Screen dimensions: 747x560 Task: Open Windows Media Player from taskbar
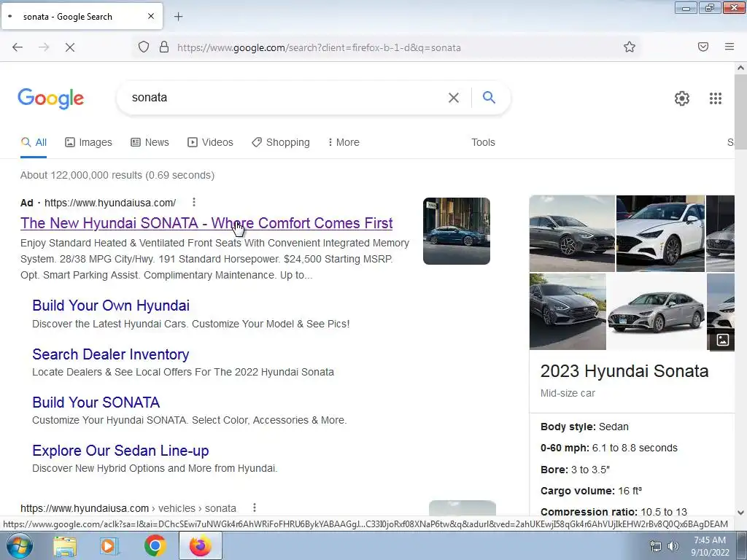tap(109, 546)
